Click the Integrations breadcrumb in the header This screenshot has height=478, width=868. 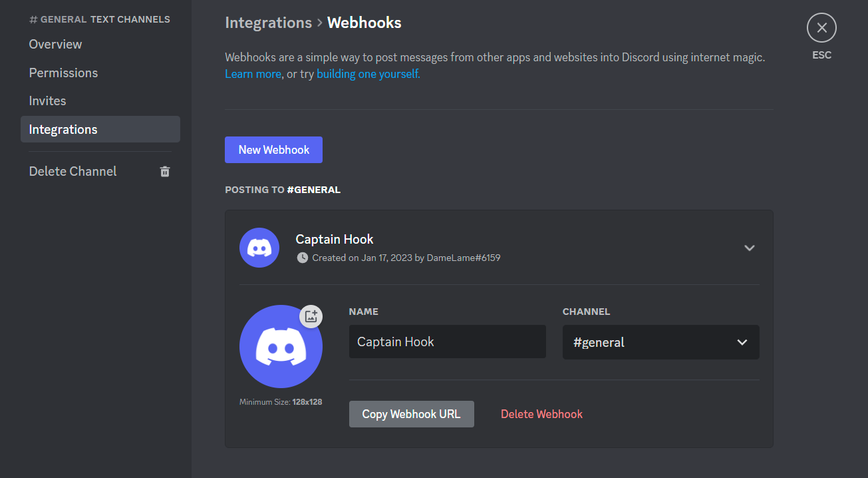click(268, 23)
